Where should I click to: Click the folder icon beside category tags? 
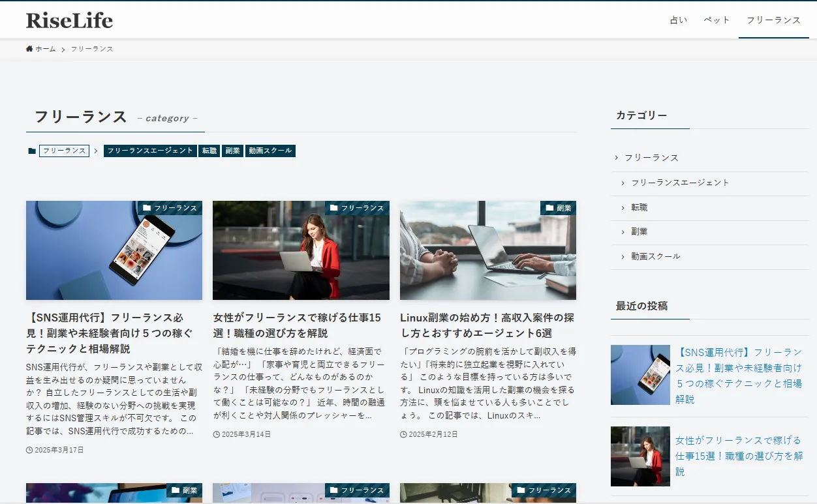click(32, 151)
